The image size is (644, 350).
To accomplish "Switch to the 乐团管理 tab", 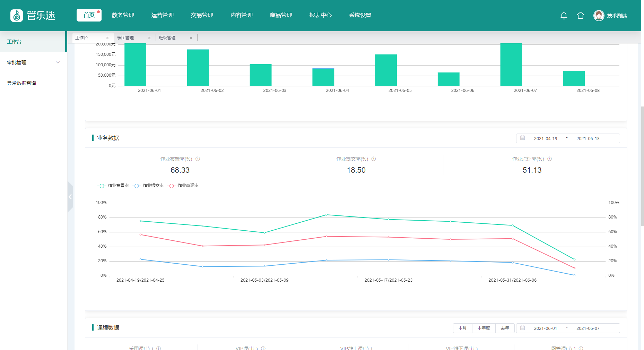I will tap(125, 38).
